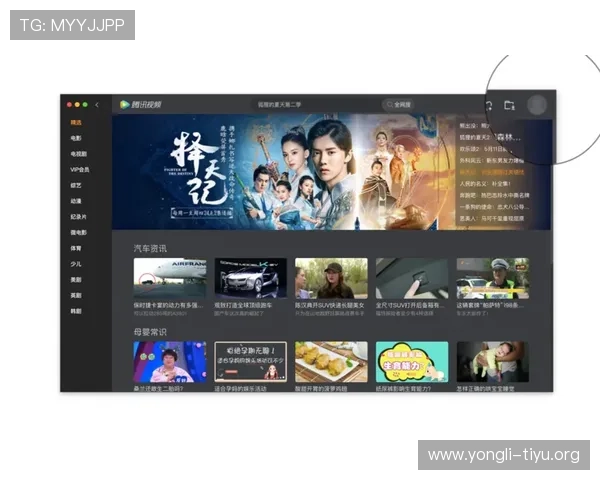Open the 电影 category in the sidebar

click(x=76, y=138)
